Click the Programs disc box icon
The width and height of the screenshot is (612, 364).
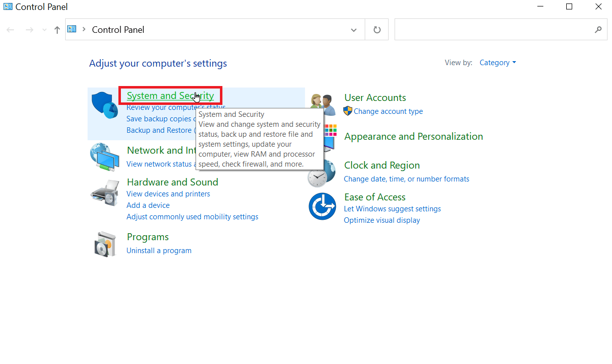[104, 244]
